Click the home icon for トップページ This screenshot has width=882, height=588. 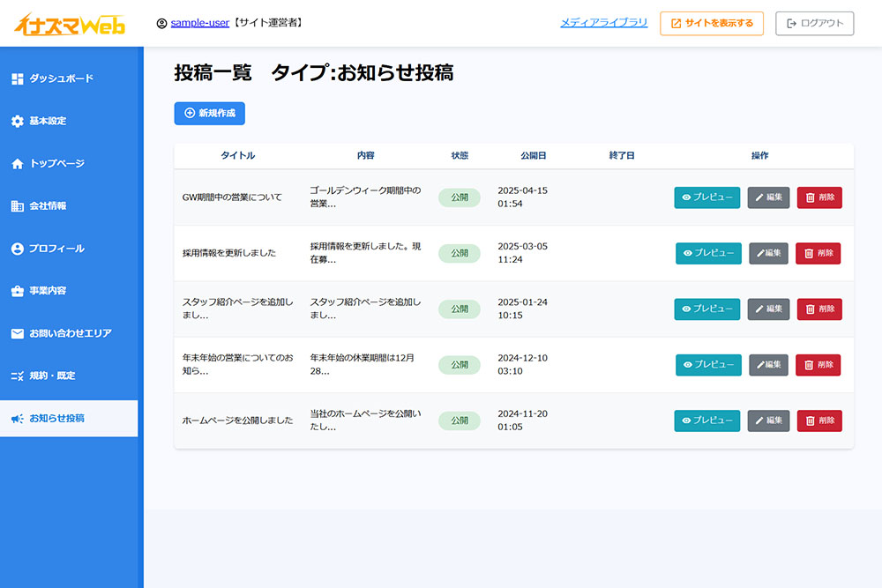[18, 164]
